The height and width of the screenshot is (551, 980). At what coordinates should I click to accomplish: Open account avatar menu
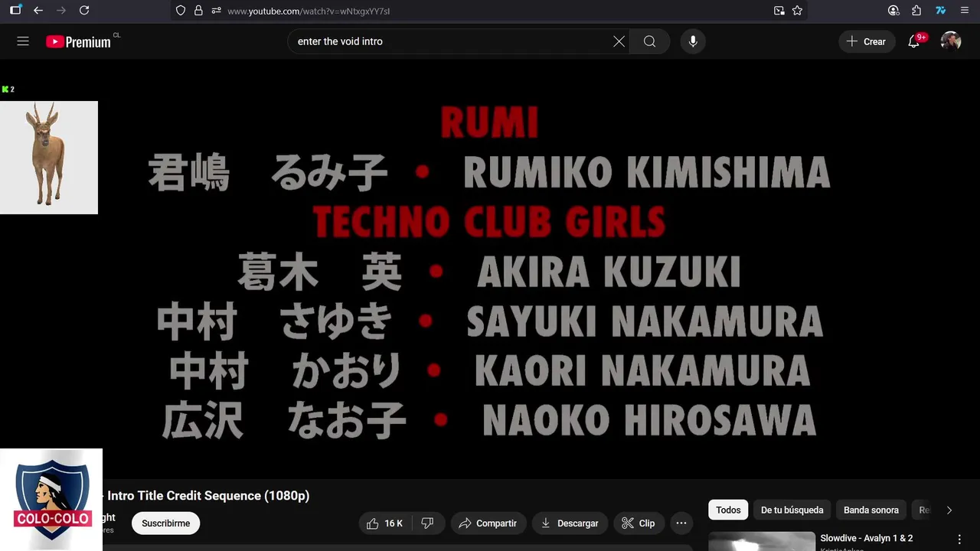point(951,41)
